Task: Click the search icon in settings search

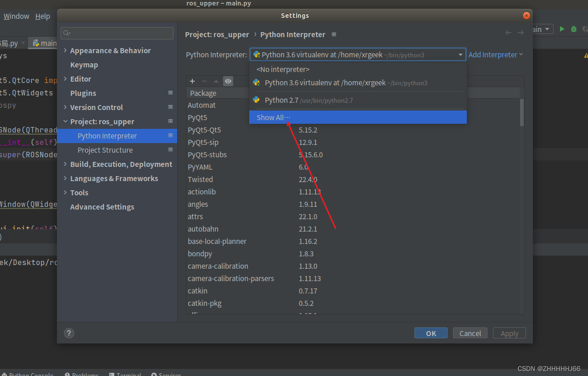Action: pos(67,33)
